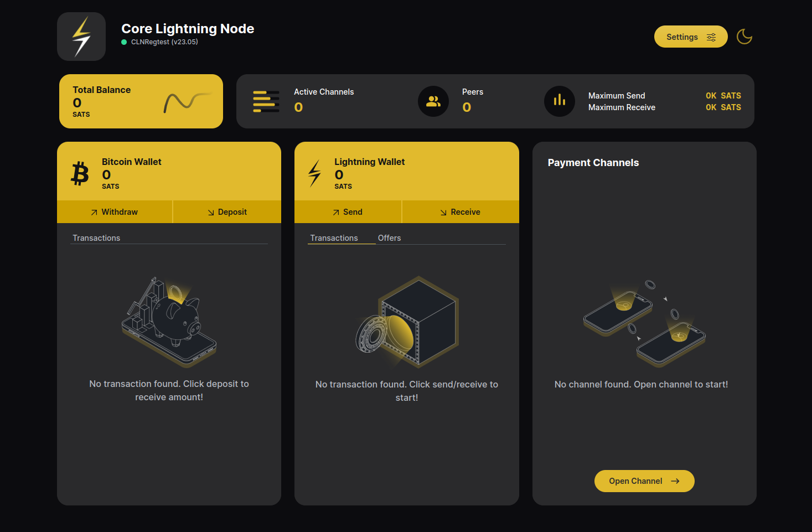
Task: Click the Maximum Send label
Action: pos(617,96)
